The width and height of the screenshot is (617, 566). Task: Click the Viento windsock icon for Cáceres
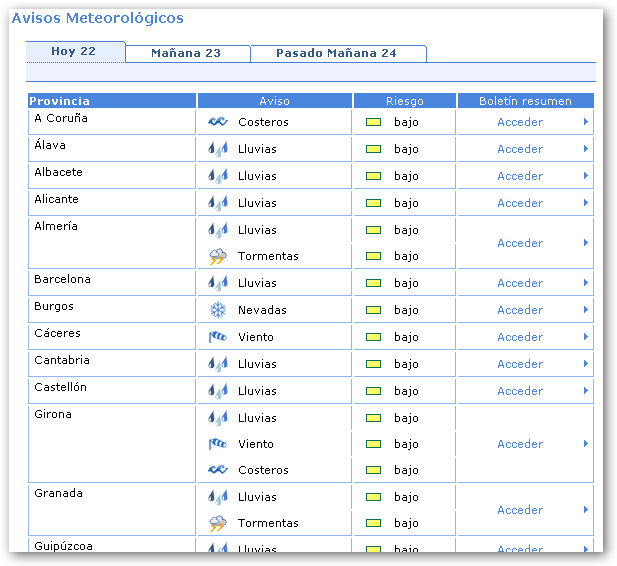coord(217,337)
